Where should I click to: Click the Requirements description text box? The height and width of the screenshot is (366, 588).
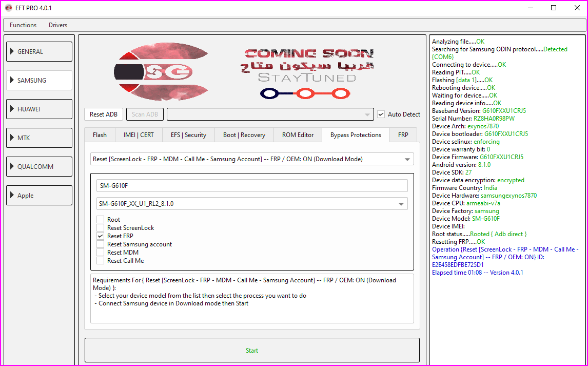click(x=252, y=299)
